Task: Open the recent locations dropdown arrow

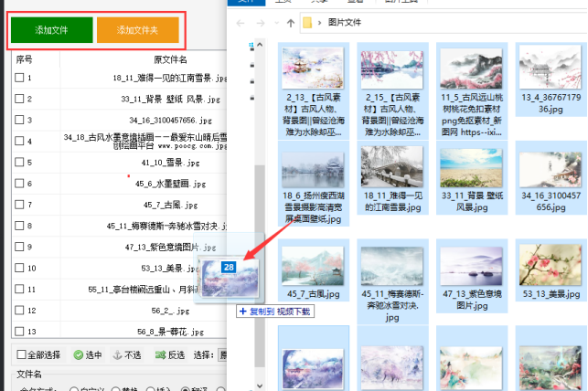Action: click(277, 23)
